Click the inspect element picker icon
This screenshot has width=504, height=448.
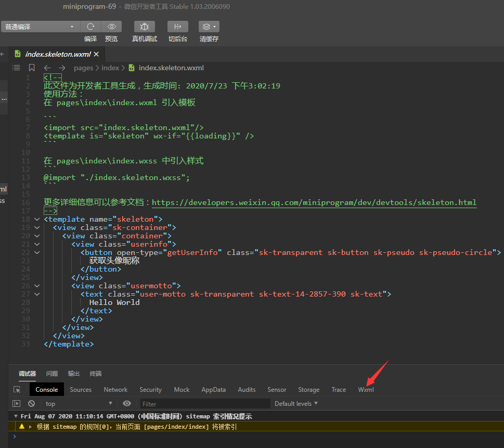[x=17, y=390]
